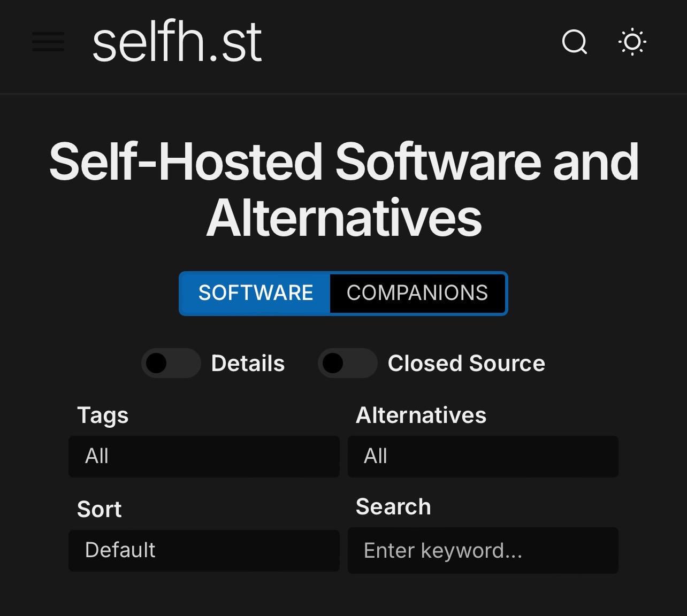The image size is (687, 616).
Task: Switch to the COMPANIONS tab
Action: [x=417, y=293]
